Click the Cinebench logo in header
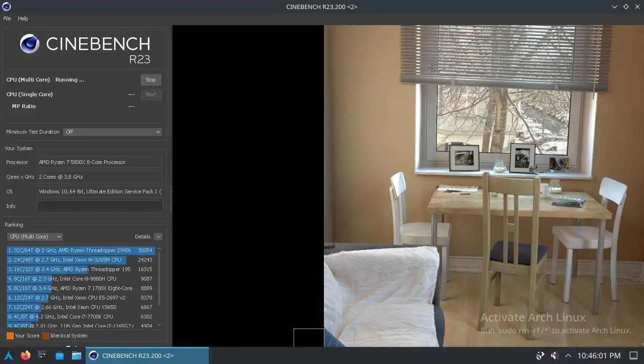The width and height of the screenshot is (644, 364). (x=30, y=44)
